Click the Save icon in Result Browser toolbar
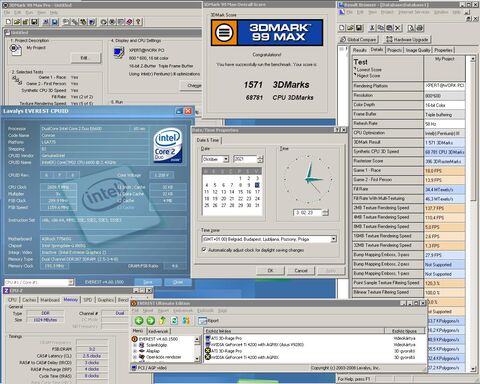 point(359,28)
